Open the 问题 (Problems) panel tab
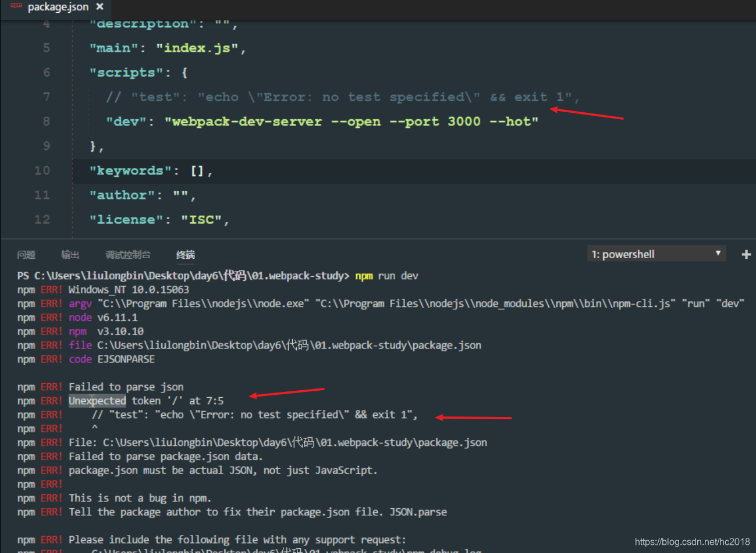This screenshot has height=553, width=756. tap(26, 255)
